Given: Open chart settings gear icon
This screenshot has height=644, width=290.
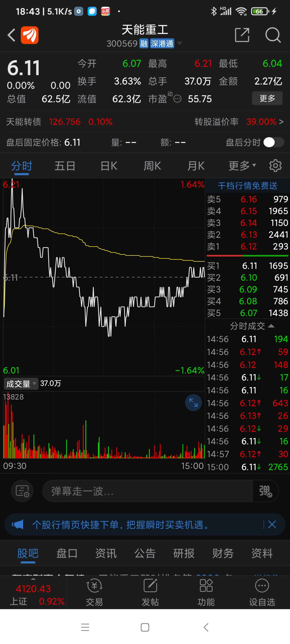Looking at the screenshot, I should (275, 166).
